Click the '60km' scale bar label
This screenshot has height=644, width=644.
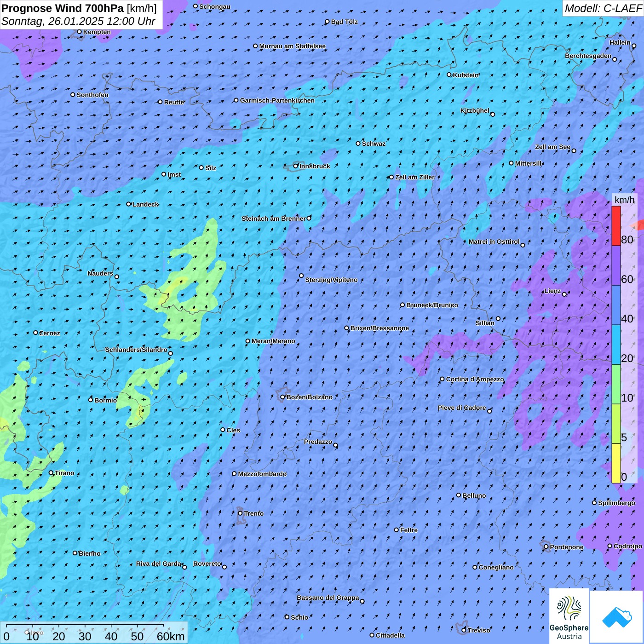point(171,636)
